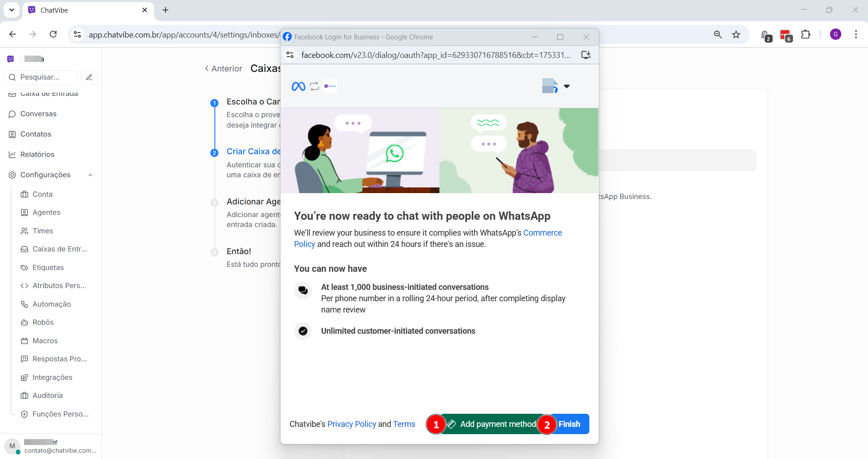The width and height of the screenshot is (868, 459).
Task: Click the Pesquisar search field
Action: 41,77
